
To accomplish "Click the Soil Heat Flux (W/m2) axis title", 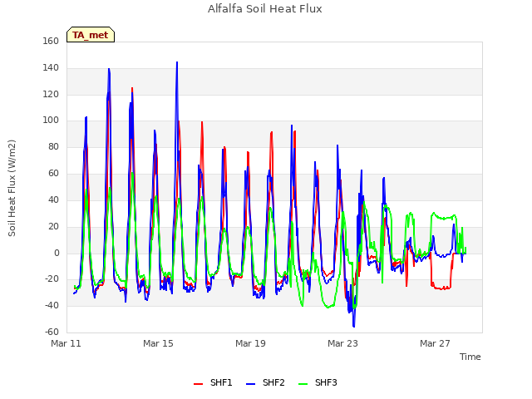I will (12, 188).
